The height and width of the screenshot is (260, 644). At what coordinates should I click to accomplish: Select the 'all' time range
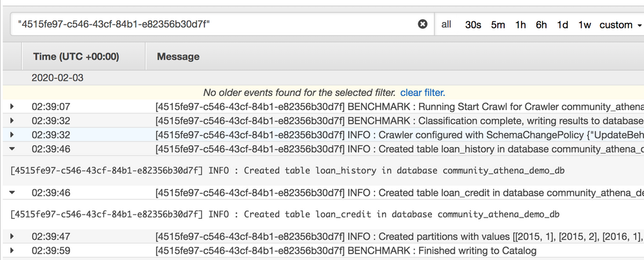[x=446, y=24]
